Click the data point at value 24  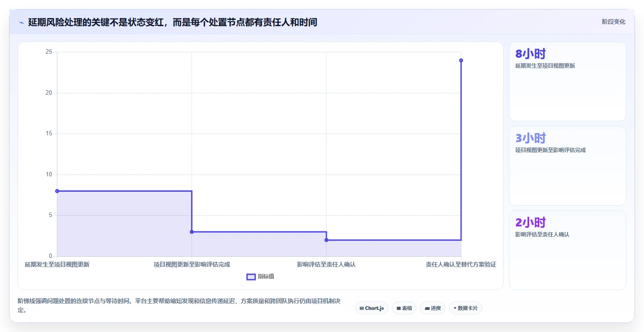pyautogui.click(x=461, y=60)
